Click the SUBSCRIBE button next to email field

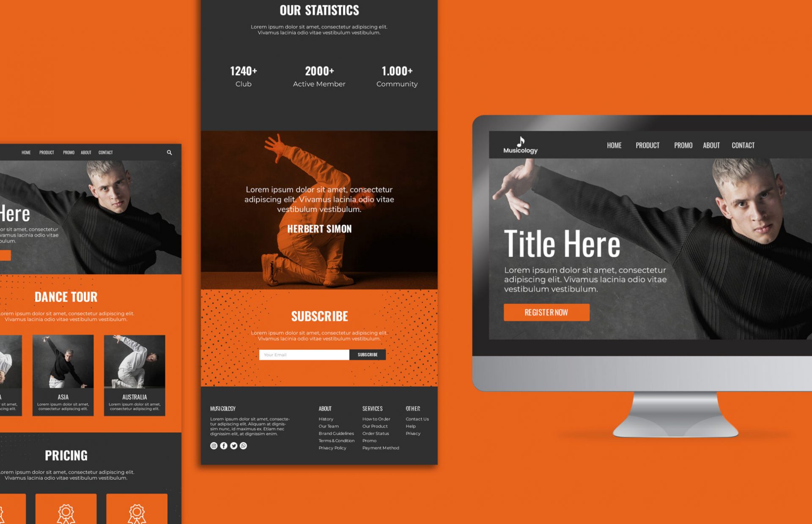point(367,353)
